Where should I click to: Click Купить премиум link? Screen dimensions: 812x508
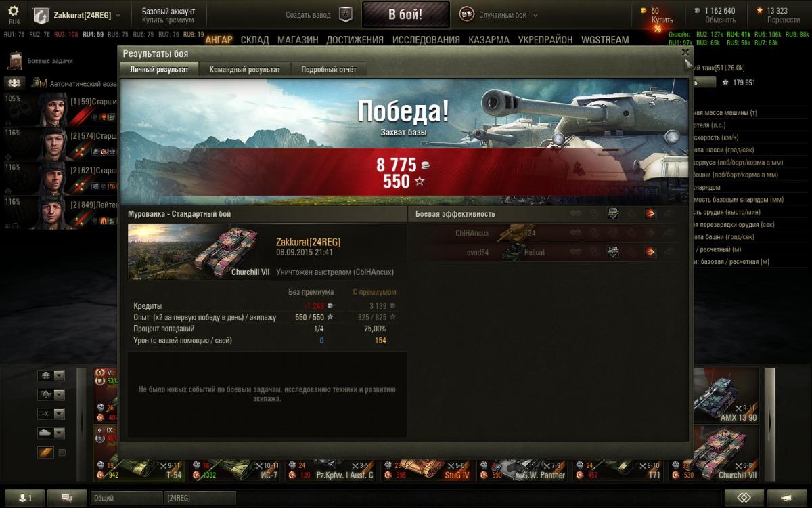pos(168,20)
